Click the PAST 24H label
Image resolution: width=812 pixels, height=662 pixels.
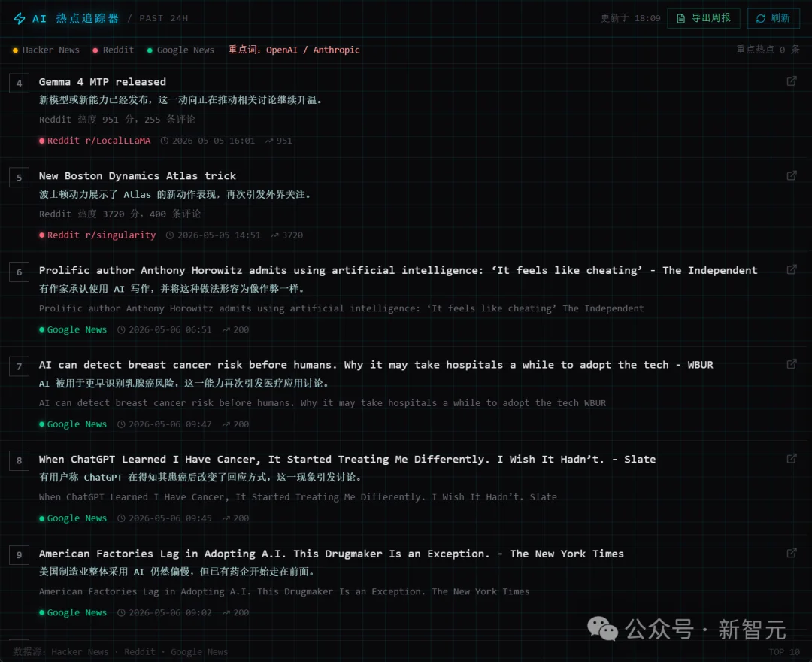coord(164,18)
